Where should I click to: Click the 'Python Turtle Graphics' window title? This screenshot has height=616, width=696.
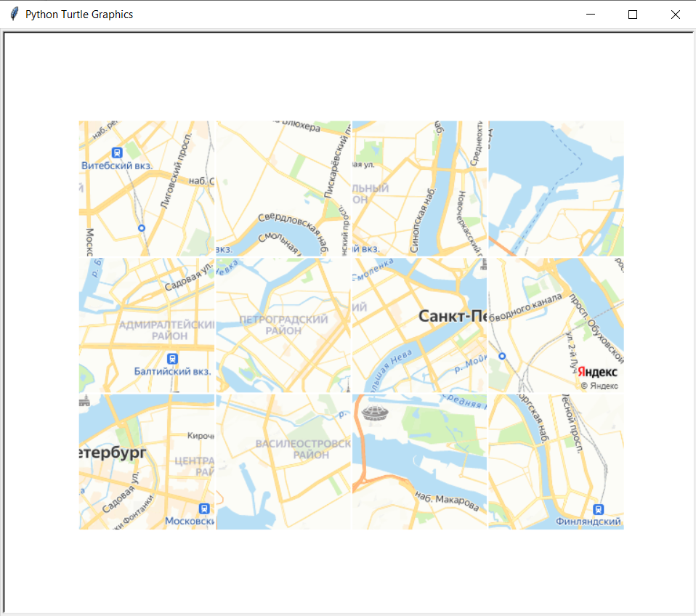tap(79, 15)
